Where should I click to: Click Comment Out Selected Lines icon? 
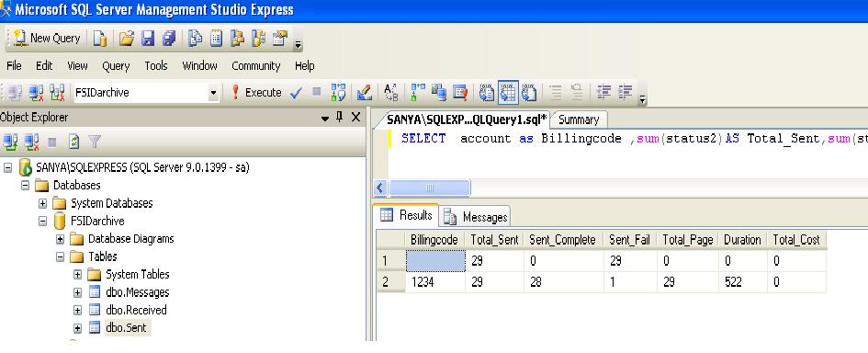(556, 93)
